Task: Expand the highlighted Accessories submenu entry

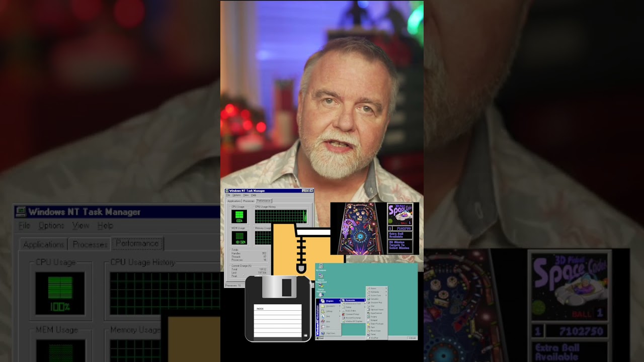Action: tap(354, 300)
